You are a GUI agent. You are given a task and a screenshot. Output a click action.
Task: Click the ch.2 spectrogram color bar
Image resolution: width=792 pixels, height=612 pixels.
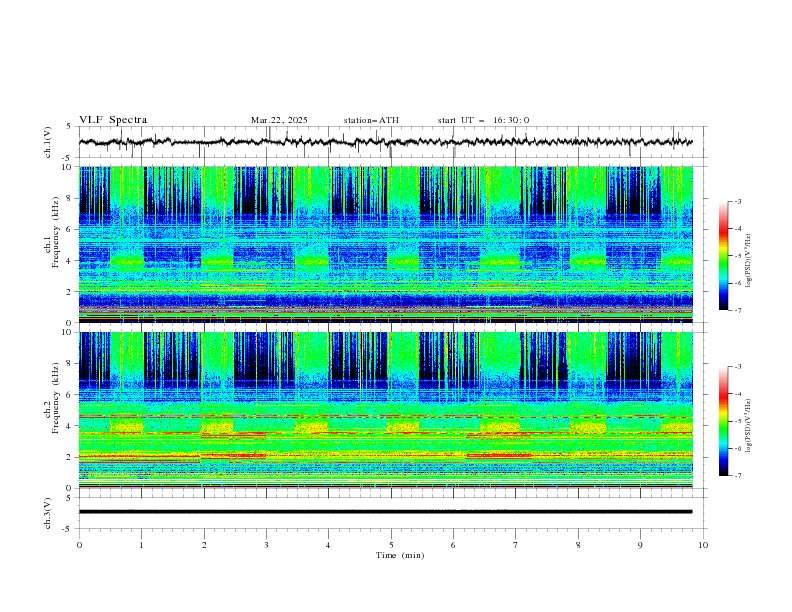point(723,421)
